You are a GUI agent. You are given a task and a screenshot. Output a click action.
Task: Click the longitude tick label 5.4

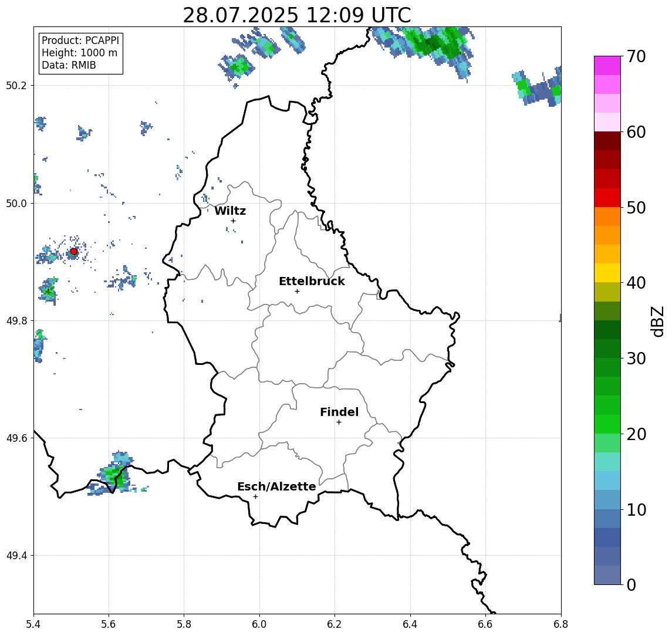click(33, 624)
